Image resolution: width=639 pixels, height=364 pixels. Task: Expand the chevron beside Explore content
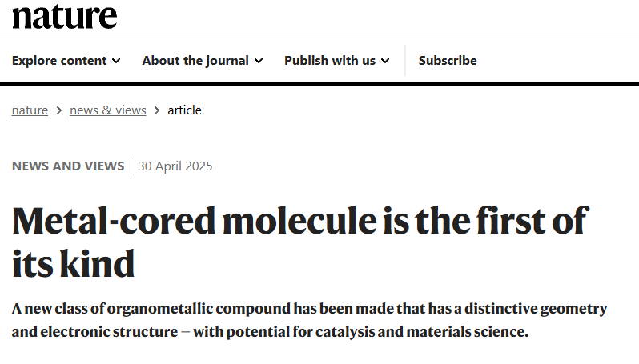(x=116, y=61)
